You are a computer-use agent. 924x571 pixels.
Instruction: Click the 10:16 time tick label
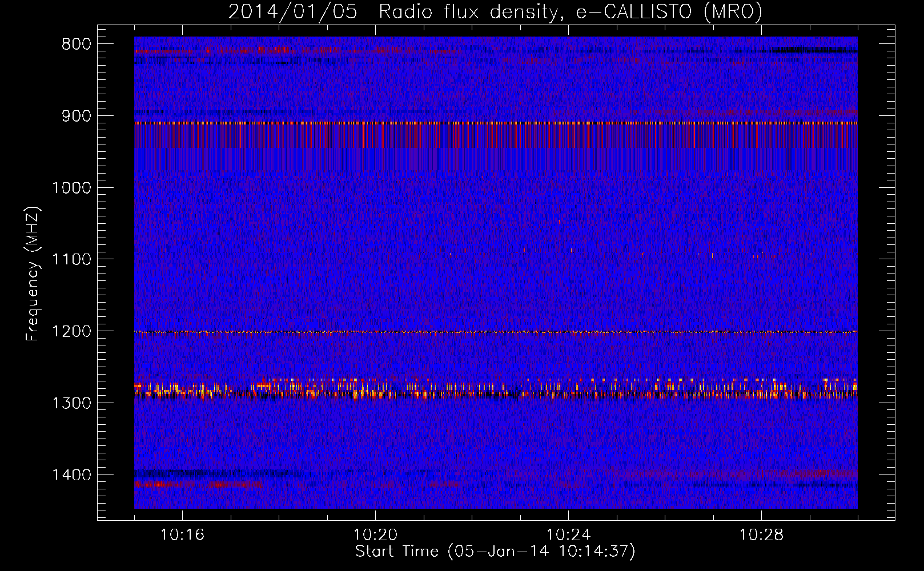tap(182, 535)
